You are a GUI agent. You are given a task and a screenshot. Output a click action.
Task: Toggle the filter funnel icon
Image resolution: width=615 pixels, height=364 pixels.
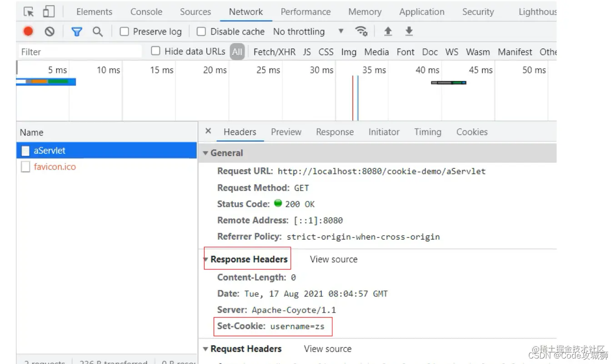click(77, 31)
